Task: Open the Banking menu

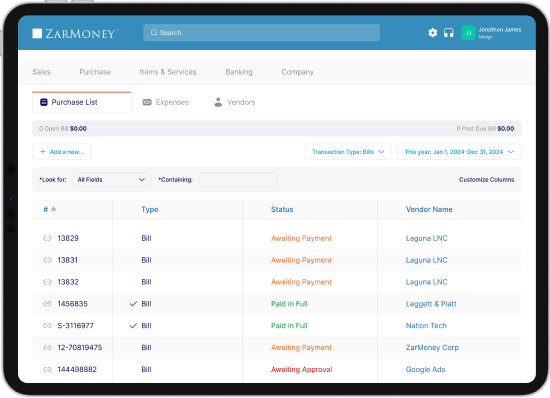Action: pos(239,72)
